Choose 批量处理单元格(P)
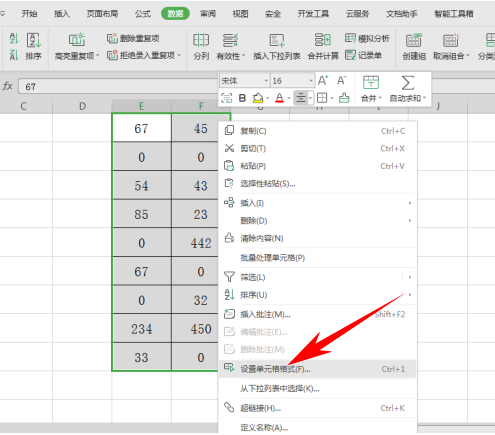The height and width of the screenshot is (435, 495). click(317, 258)
